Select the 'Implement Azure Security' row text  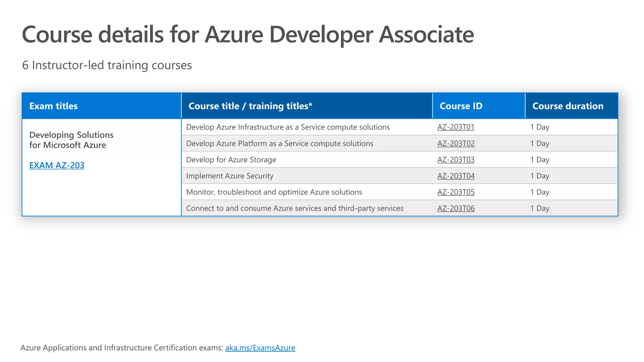pos(230,176)
